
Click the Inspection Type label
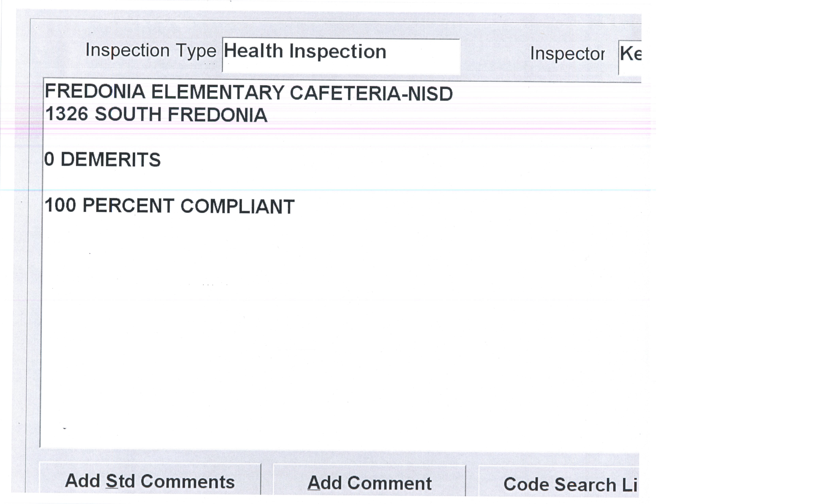151,51
